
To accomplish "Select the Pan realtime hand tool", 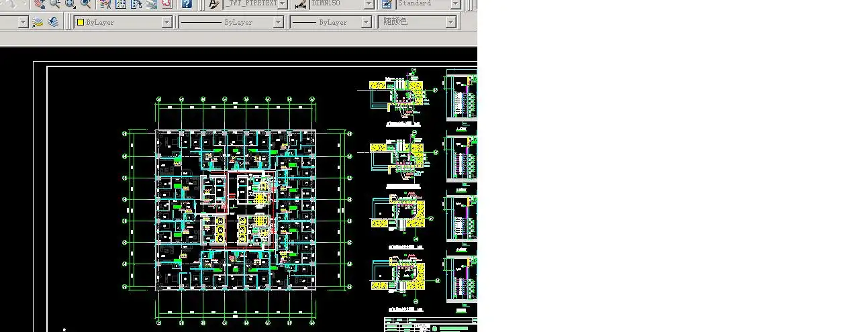I will (x=40, y=4).
